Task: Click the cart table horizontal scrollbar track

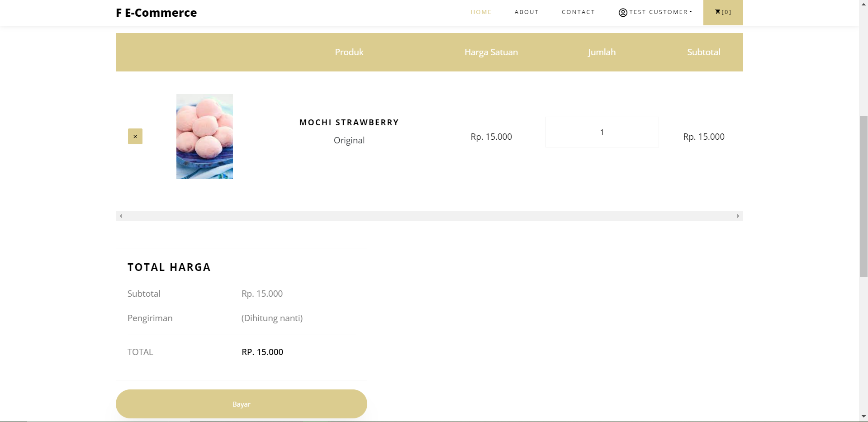Action: (x=429, y=216)
